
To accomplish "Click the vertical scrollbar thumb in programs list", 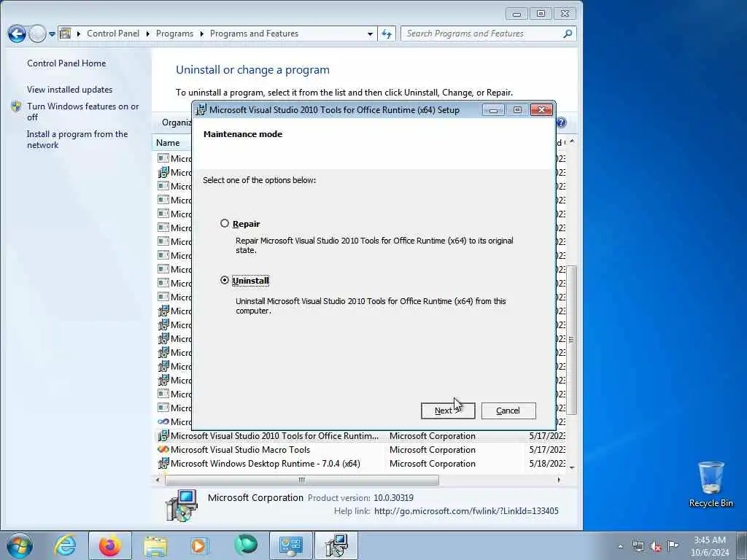I will tap(572, 340).
